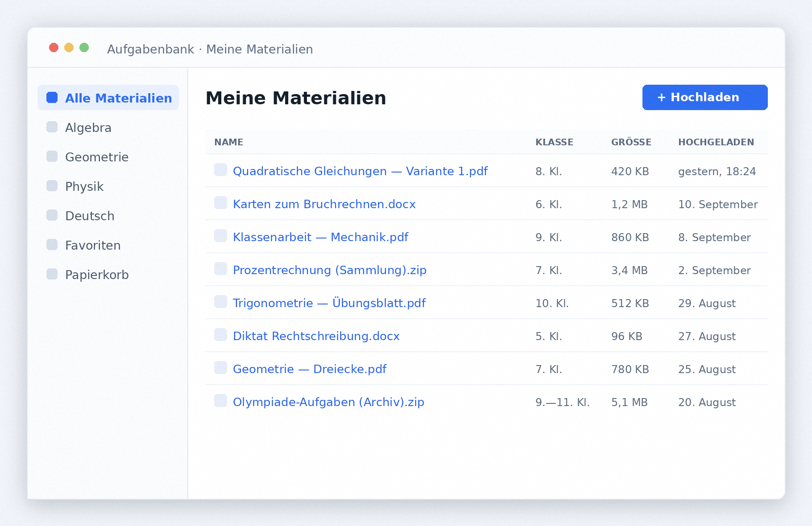
Task: Tick the checkbox for Klassenarbeit — Mechanik.pdf
Action: [220, 236]
